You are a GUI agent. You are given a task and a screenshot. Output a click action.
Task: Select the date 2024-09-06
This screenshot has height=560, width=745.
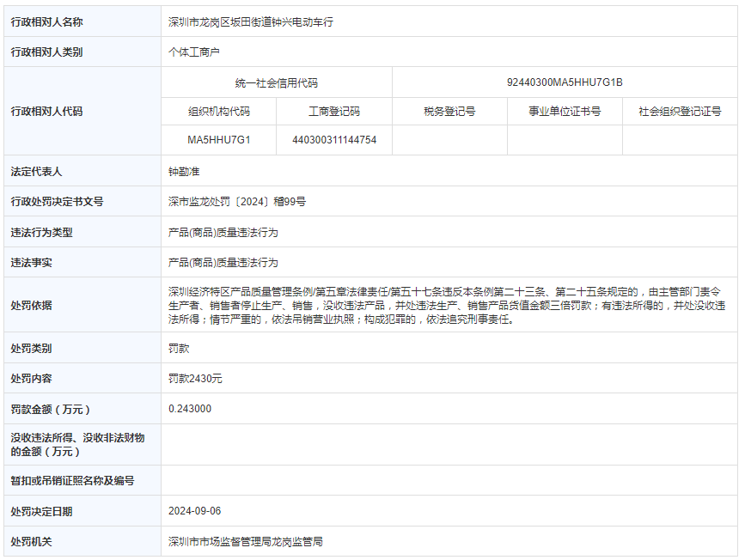[195, 511]
